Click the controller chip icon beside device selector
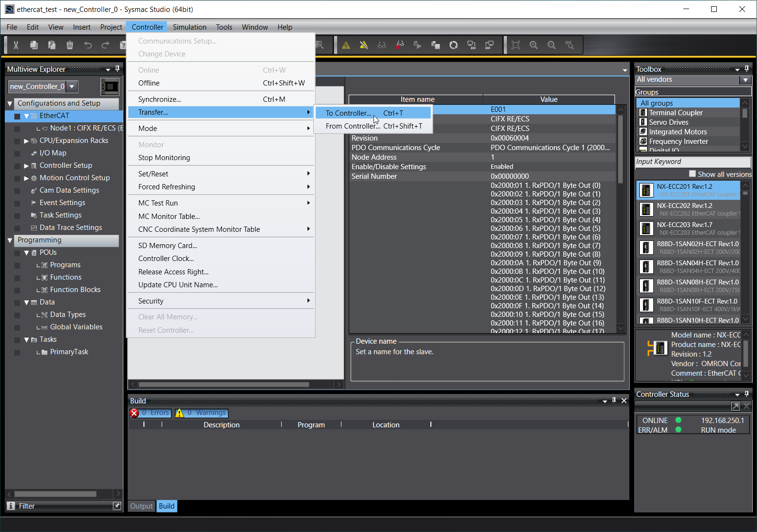The height and width of the screenshot is (532, 757). coord(110,87)
